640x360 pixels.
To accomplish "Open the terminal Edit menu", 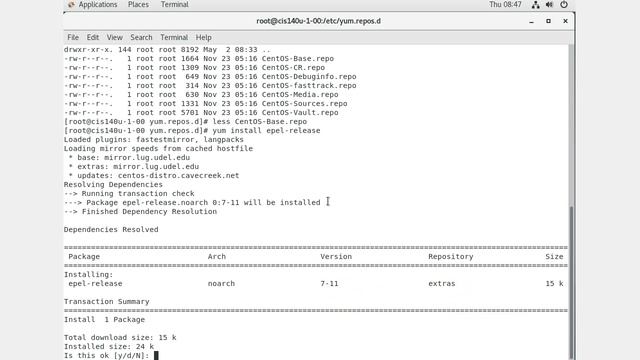I will (x=93, y=37).
